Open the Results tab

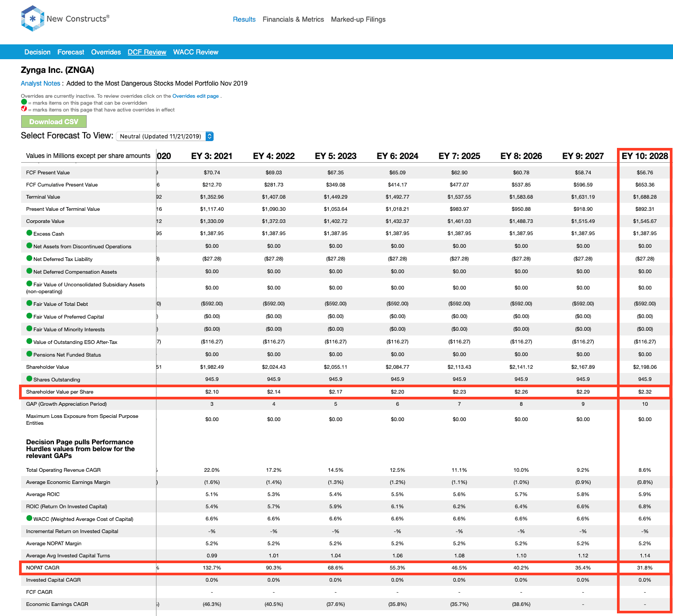click(x=244, y=20)
